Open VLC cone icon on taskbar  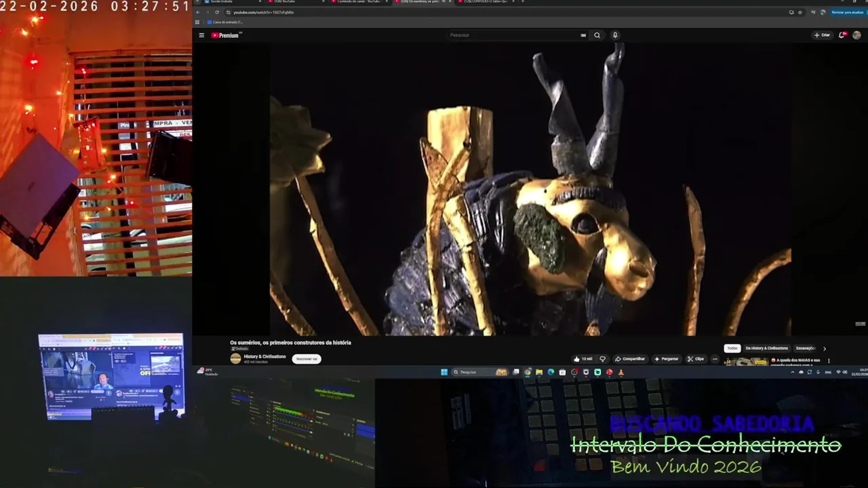pos(620,372)
